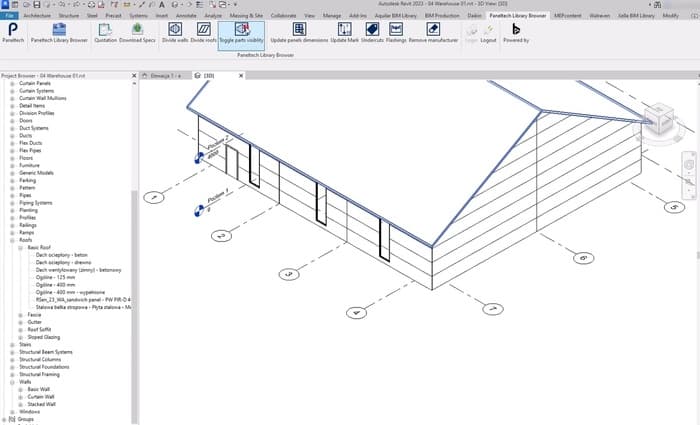Select 'Dach ocieplony - drewno' roof type
Screen dimensions: 700x425
click(63, 262)
